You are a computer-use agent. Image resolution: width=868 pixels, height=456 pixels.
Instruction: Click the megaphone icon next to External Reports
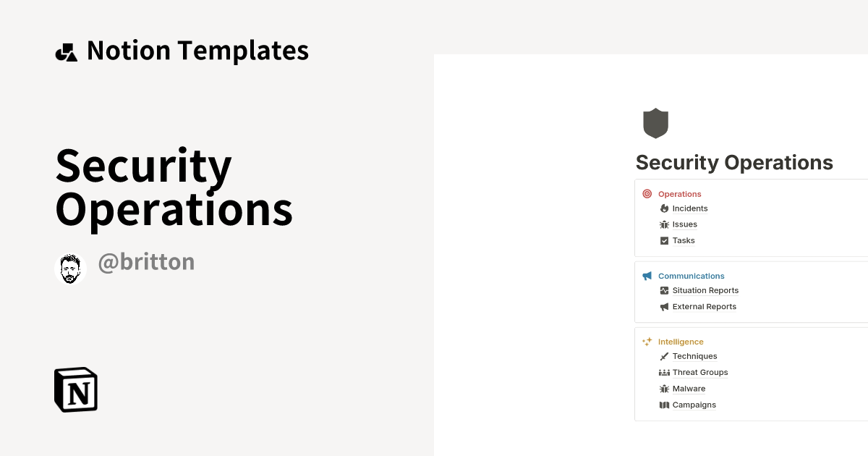tap(664, 306)
